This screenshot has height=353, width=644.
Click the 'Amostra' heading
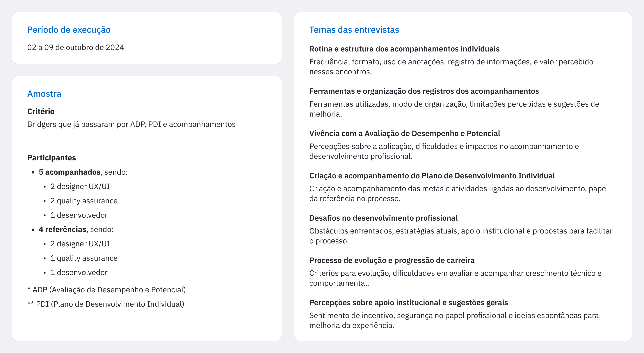44,94
